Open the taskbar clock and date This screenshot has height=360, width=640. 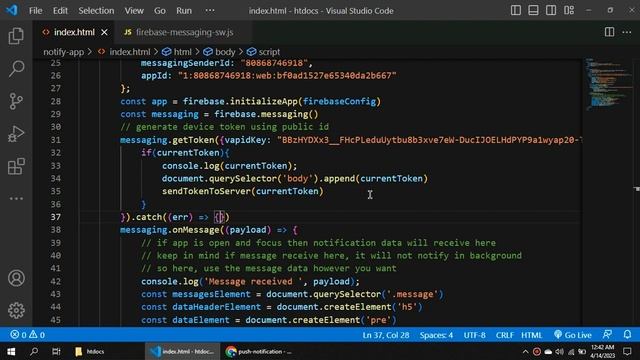point(602,351)
